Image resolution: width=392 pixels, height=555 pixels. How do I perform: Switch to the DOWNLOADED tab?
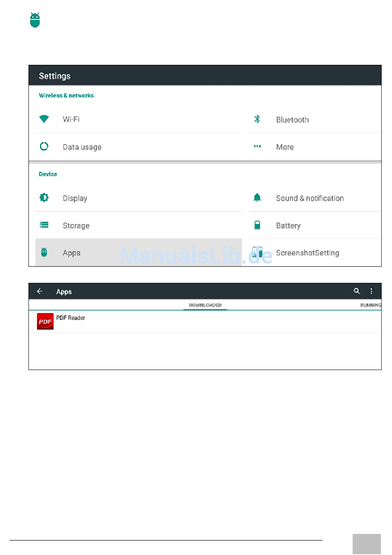pos(205,305)
